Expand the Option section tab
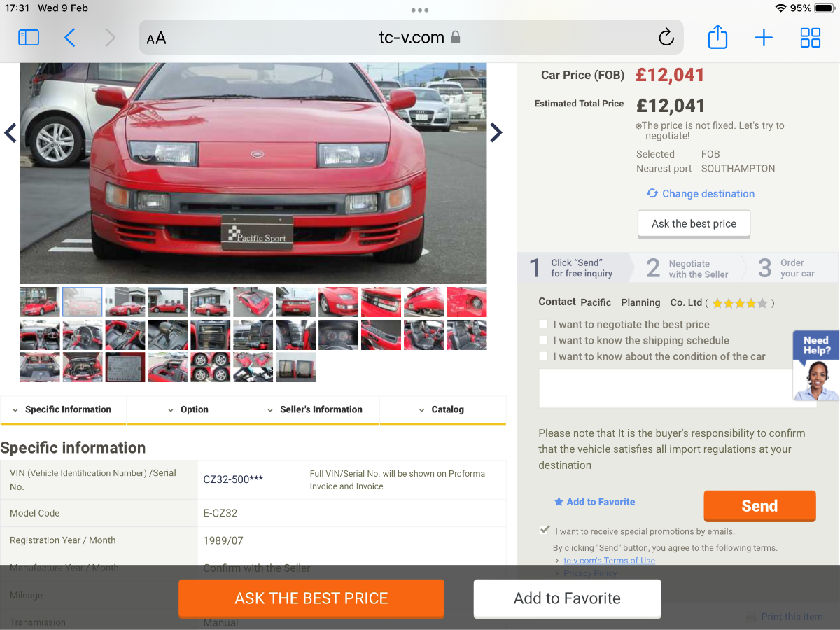The image size is (840, 630). [x=189, y=409]
